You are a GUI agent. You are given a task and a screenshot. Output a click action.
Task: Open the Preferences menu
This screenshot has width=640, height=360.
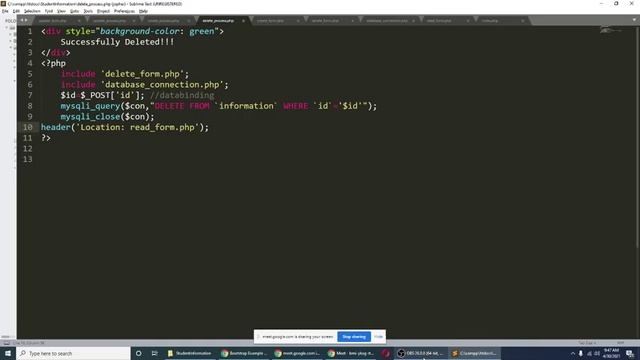(x=124, y=11)
